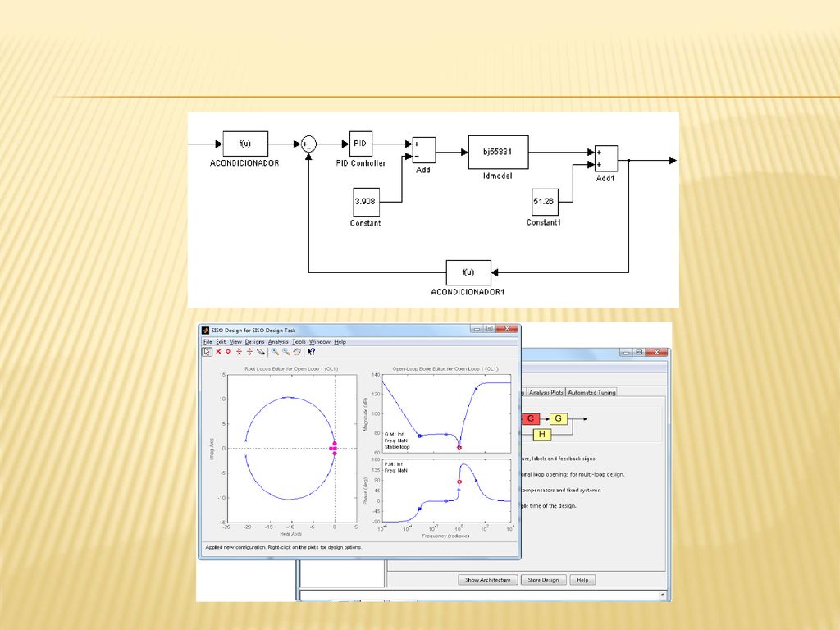Open the Analysis menu
The width and height of the screenshot is (840, 630).
[278, 342]
